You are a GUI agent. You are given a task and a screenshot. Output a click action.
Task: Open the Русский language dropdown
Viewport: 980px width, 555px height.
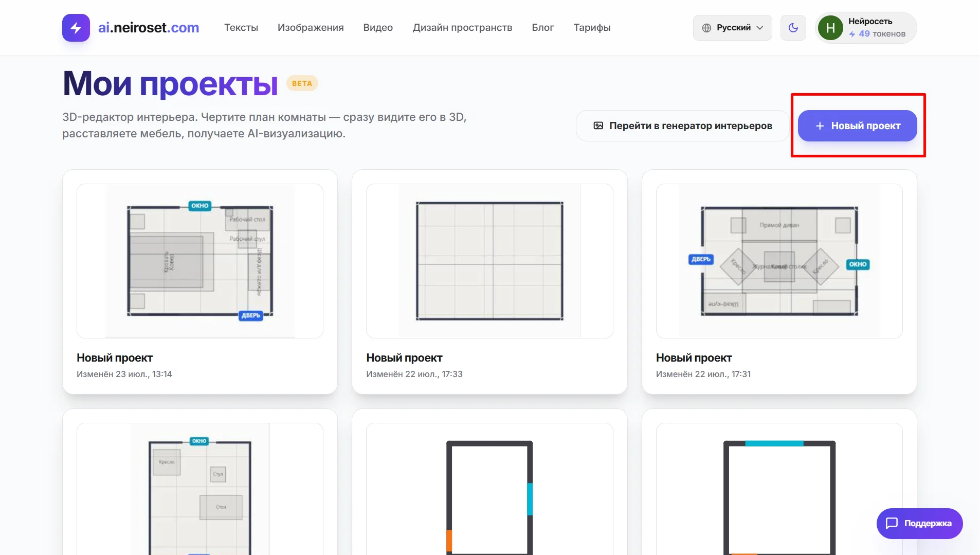(x=732, y=28)
